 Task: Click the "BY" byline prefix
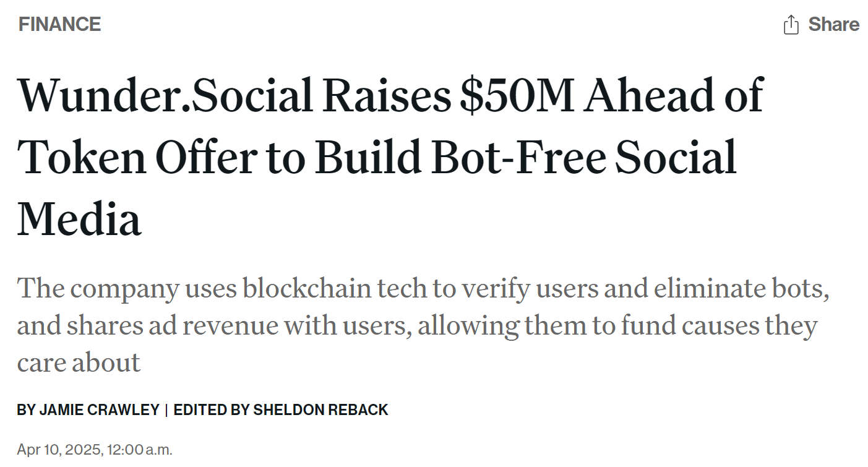pos(26,409)
